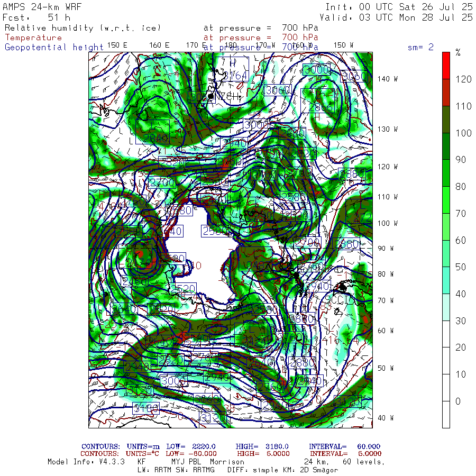
Task: Click the '2866' low label box
Action: [x=317, y=101]
